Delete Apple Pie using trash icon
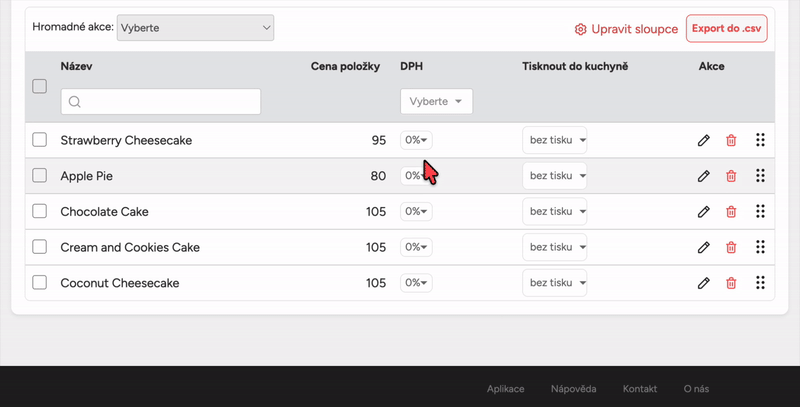 coord(731,176)
